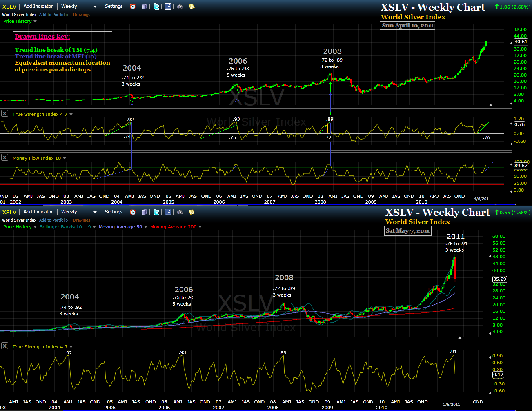Click TSI value box 0.76 on top axis
532x412 pixels.
click(x=519, y=124)
